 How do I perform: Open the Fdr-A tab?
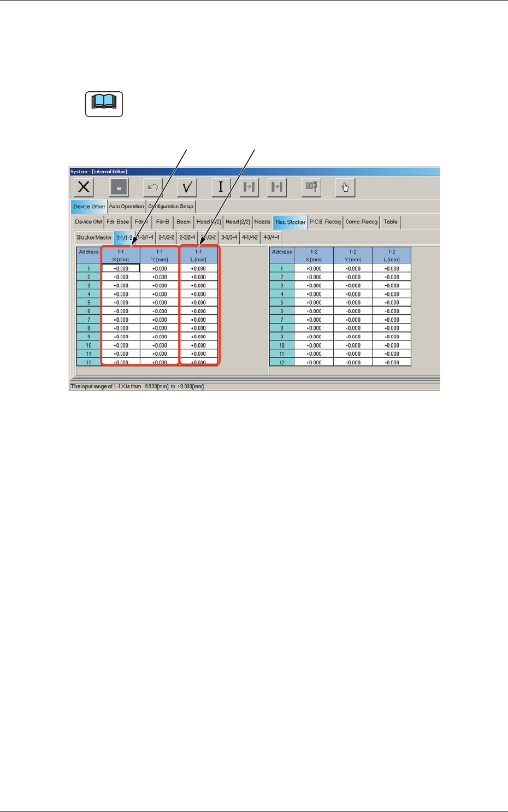pyautogui.click(x=141, y=222)
